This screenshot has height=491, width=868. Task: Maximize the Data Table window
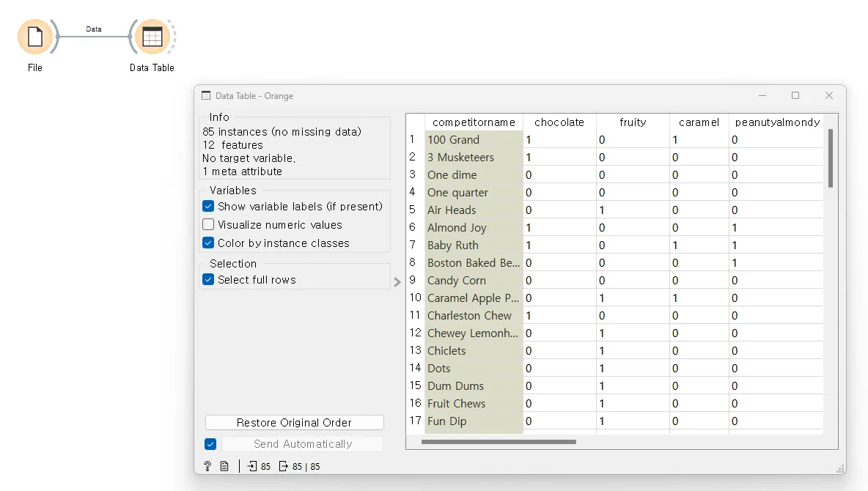point(795,95)
